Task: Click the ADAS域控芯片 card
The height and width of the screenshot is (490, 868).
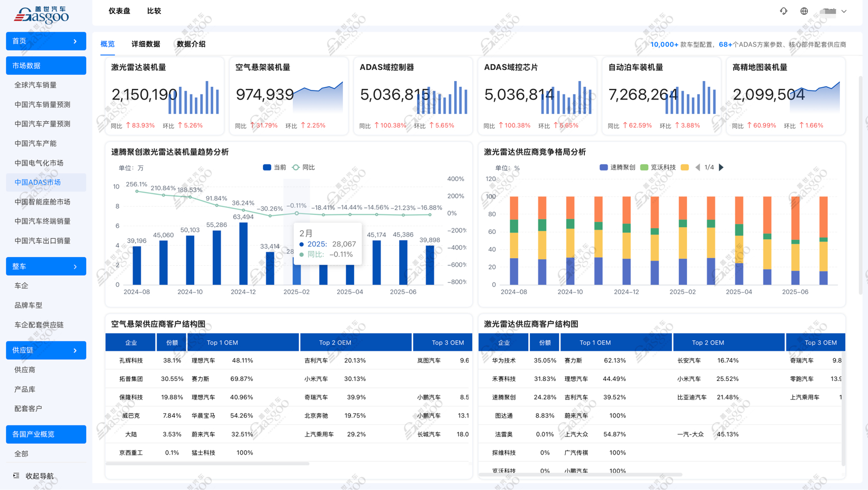Action: pos(538,96)
